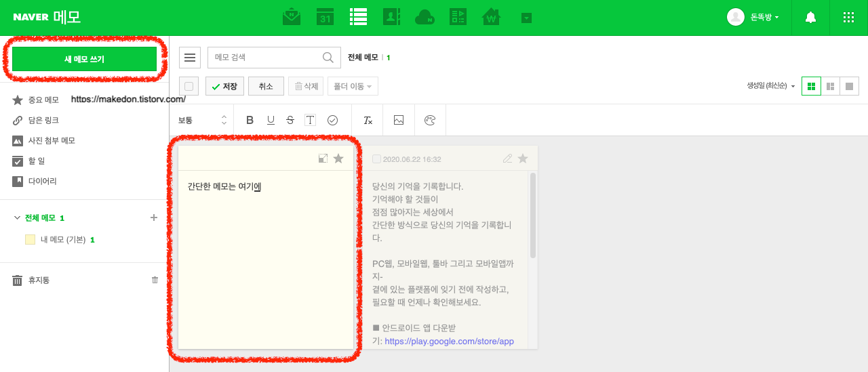Open the Address Book icon
This screenshot has width=868, height=372.
point(392,18)
